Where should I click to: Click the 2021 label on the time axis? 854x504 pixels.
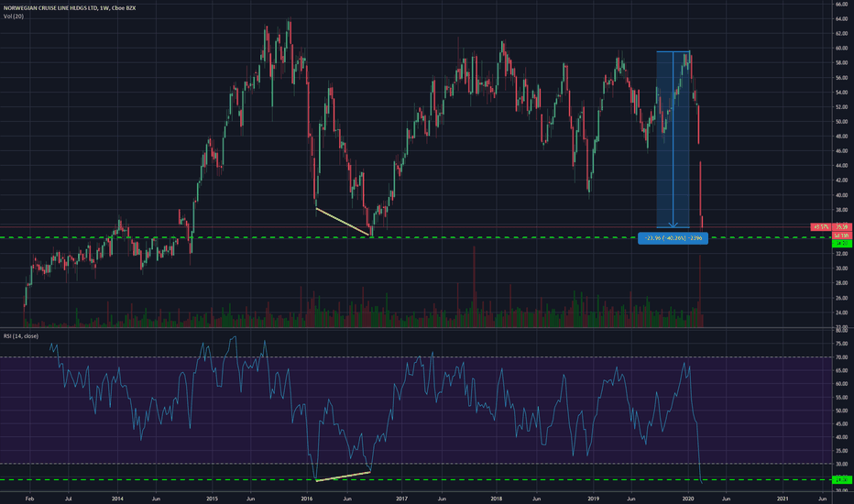coord(783,499)
